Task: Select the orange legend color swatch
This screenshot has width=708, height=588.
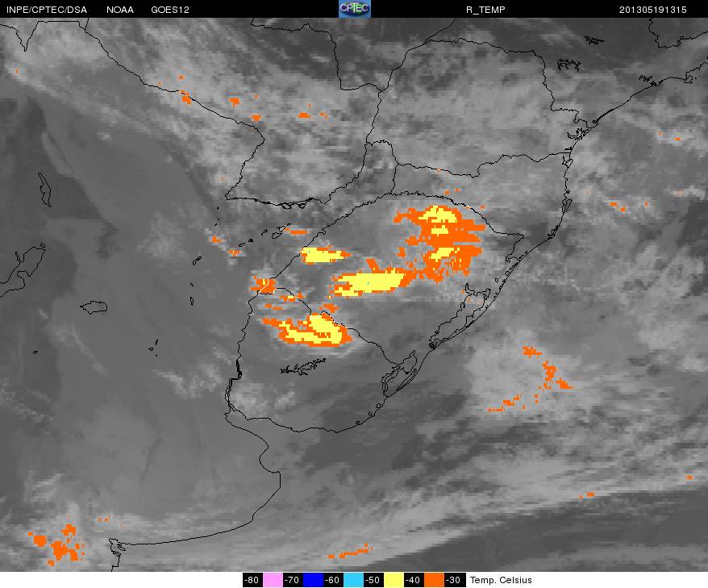Action: click(434, 580)
